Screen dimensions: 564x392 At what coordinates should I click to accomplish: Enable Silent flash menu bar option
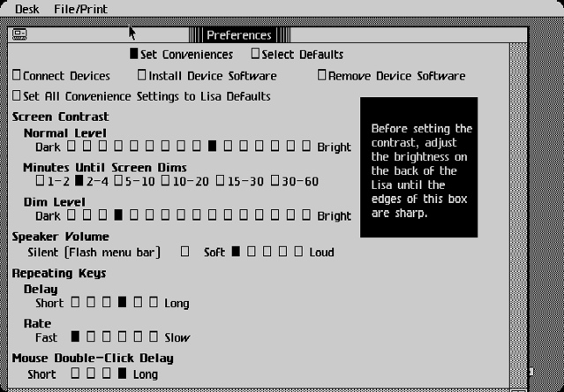click(184, 251)
